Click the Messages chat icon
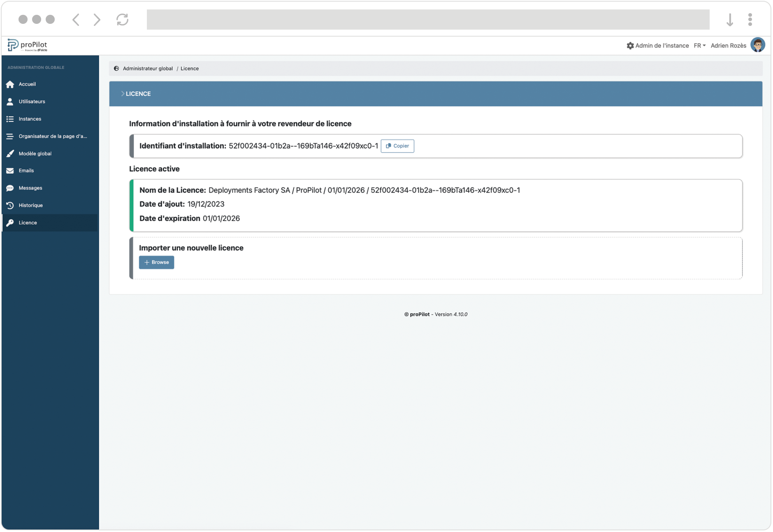Screen dimensions: 773x532 click(x=10, y=188)
